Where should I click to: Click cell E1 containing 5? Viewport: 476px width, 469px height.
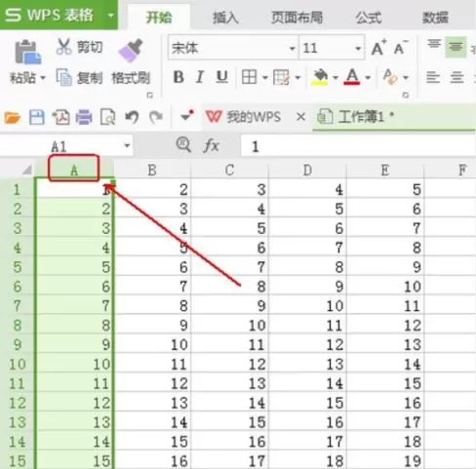(385, 189)
